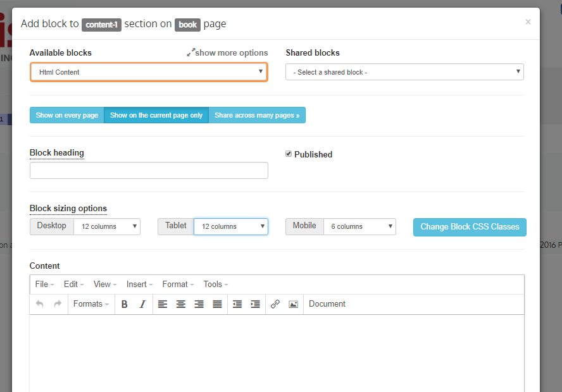The image size is (562, 392).
Task: Uncheck the Published checkbox
Action: [289, 154]
